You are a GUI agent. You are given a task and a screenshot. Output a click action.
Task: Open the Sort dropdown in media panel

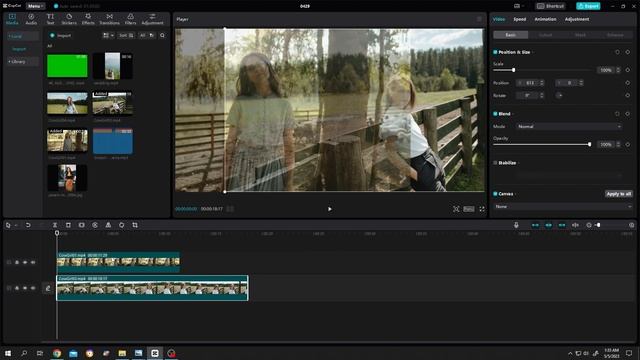click(x=126, y=36)
